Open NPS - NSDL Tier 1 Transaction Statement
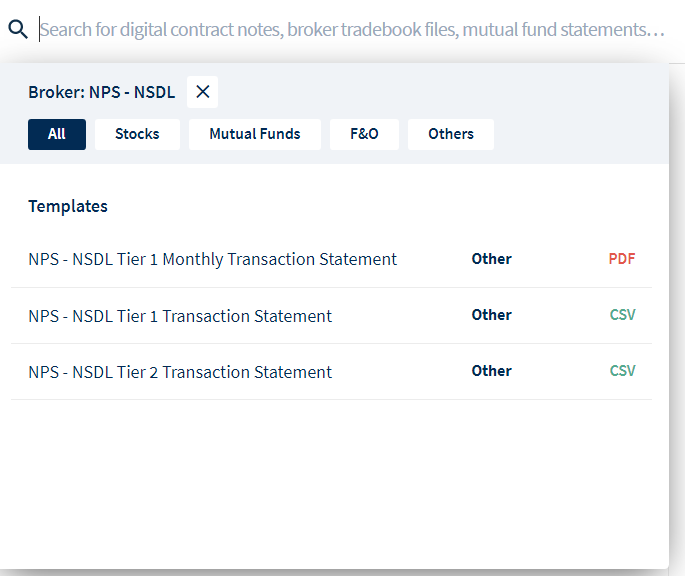Image resolution: width=685 pixels, height=576 pixels. click(332, 316)
